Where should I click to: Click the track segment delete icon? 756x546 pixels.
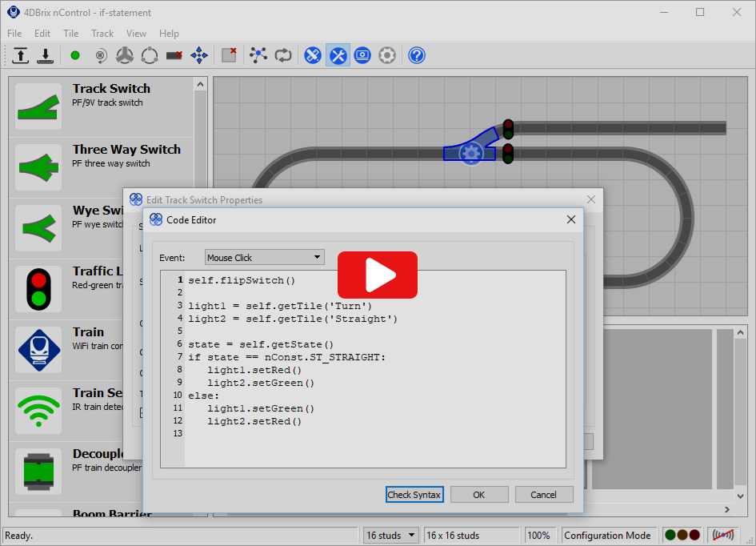(174, 55)
